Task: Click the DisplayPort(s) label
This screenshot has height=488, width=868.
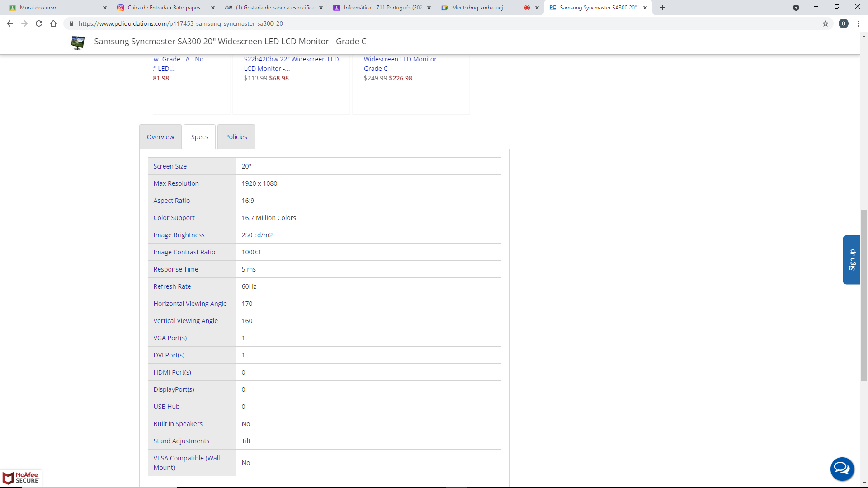Action: (174, 389)
